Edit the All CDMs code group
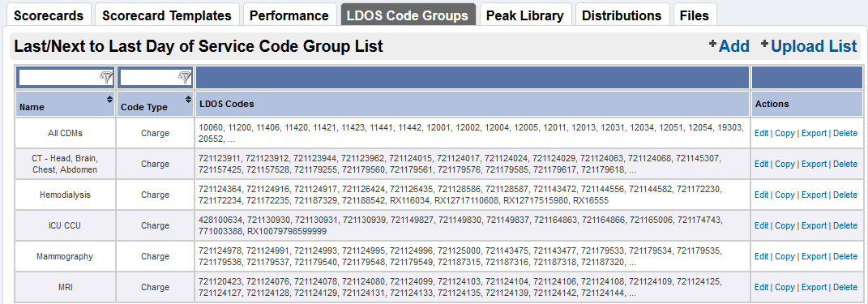This screenshot has height=304, width=868. (x=761, y=133)
